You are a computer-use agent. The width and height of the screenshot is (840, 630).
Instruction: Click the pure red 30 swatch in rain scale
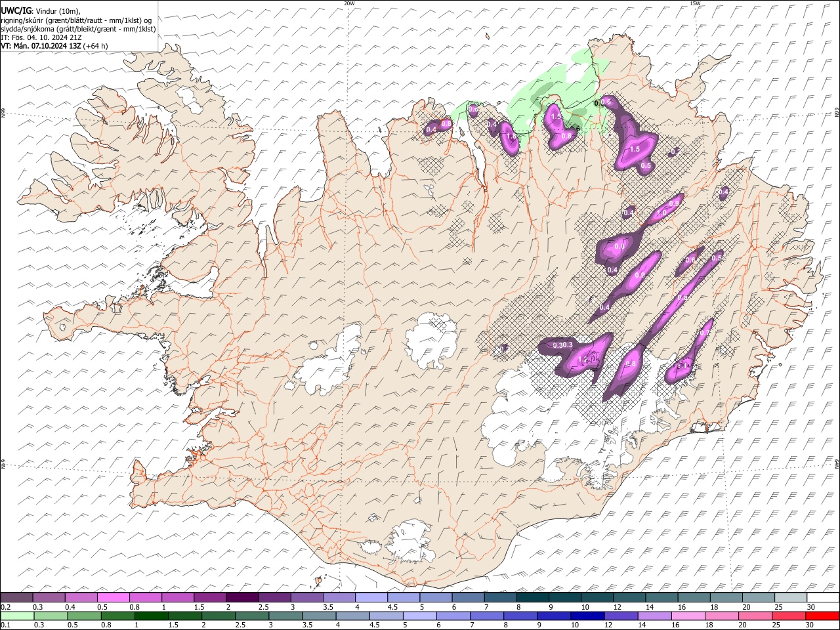pos(823,616)
